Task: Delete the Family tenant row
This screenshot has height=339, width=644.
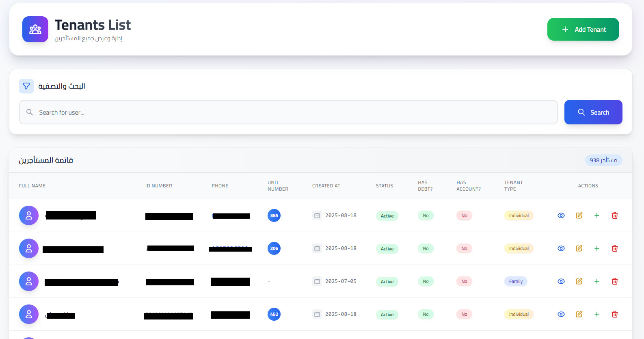Action: [615, 281]
